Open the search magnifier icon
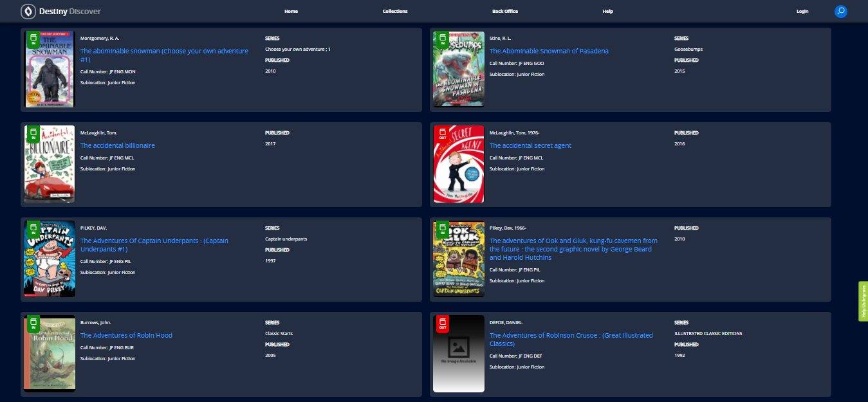 pos(841,11)
